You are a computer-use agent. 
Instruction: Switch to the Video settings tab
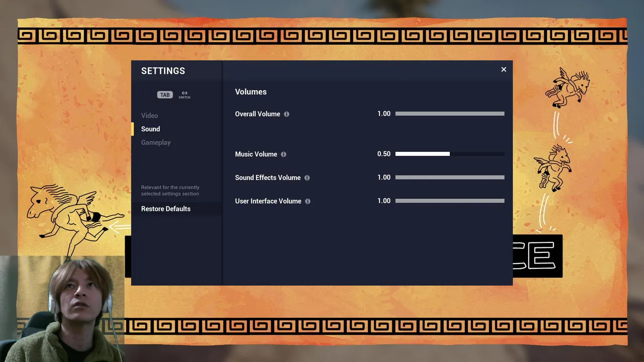[x=149, y=116]
